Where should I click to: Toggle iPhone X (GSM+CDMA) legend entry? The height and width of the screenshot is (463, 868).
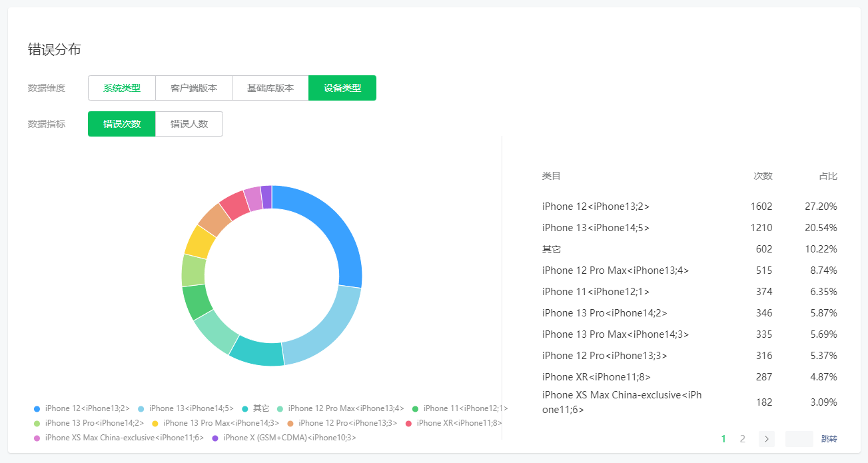(x=284, y=438)
